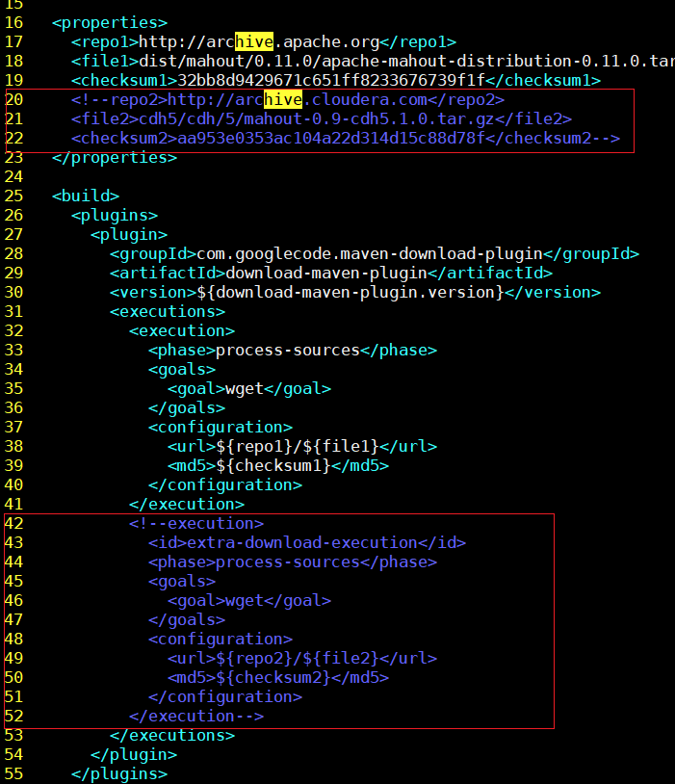Click the closing plugins tag on line 55

coord(119,774)
